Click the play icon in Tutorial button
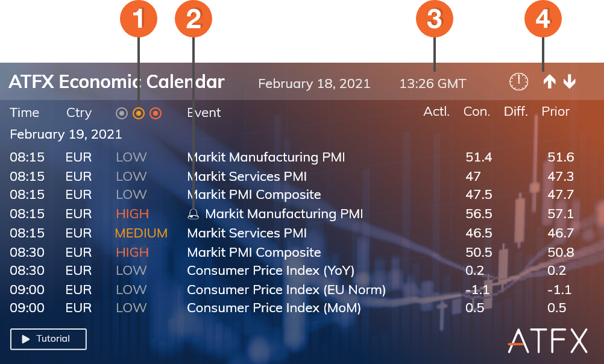Viewport: 604px width, 364px height. point(26,339)
